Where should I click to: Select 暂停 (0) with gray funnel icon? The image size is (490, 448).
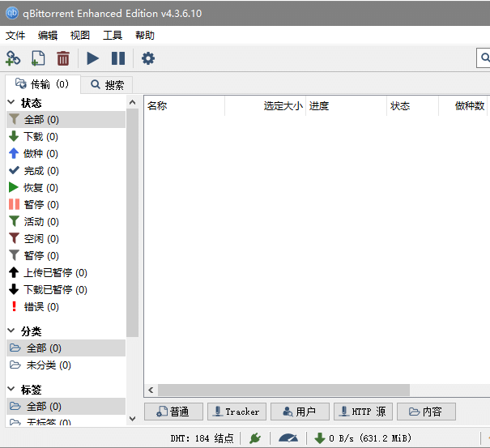[x=66, y=255]
